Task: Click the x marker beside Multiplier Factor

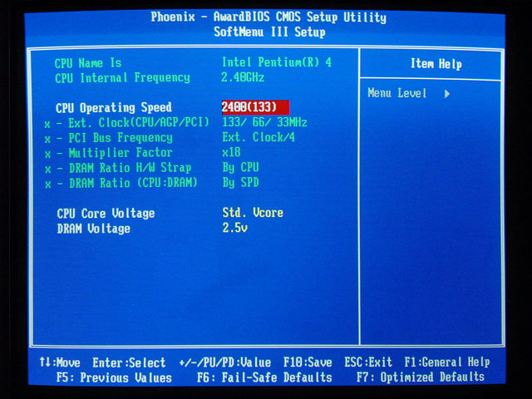Action: point(48,155)
